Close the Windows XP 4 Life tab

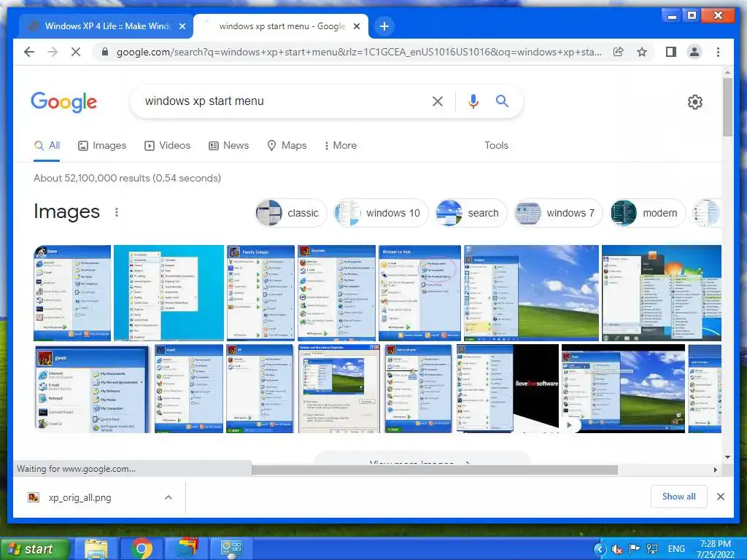click(x=182, y=26)
